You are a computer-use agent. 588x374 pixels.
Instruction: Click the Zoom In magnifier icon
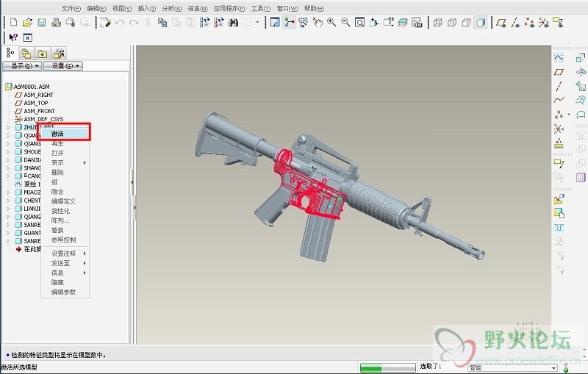coord(332,23)
